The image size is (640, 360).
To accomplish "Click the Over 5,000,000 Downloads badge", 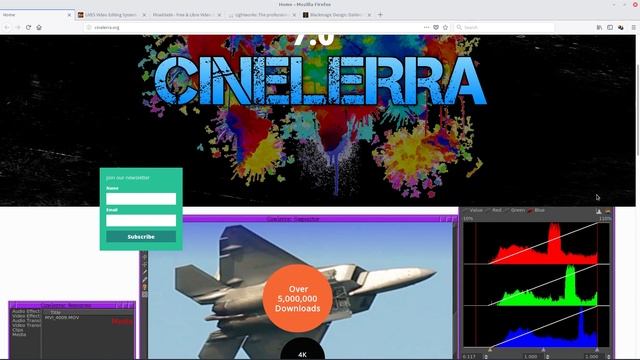I will pos(298,298).
